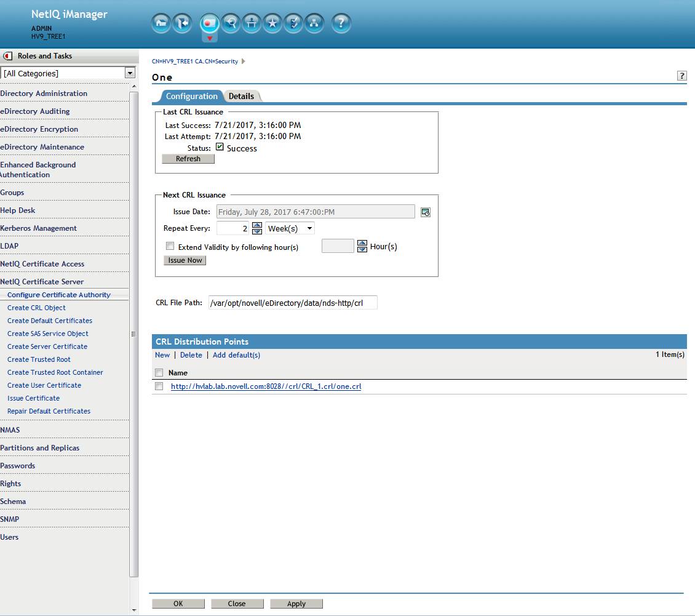The width and height of the screenshot is (695, 616).
Task: Open the Create SAS Service Object task
Action: [48, 334]
